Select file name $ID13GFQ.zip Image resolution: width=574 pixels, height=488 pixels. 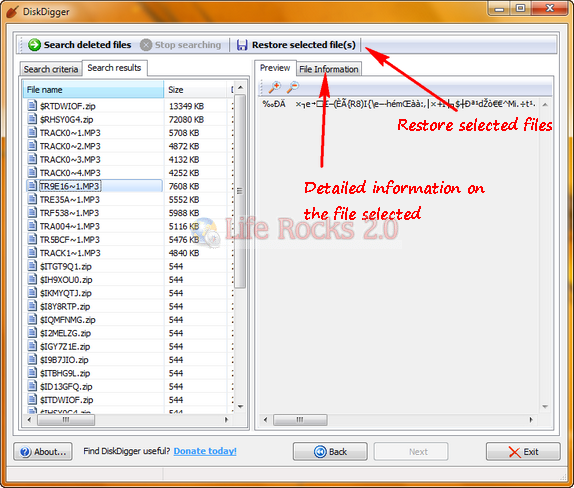pyautogui.click(x=66, y=386)
